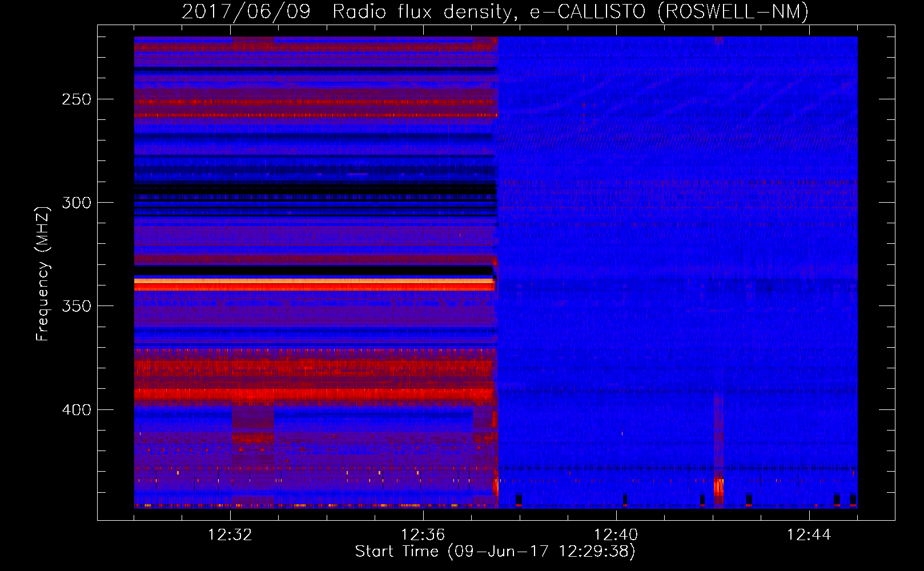Click the frequency tick label 250
924x571 pixels.
coord(77,99)
